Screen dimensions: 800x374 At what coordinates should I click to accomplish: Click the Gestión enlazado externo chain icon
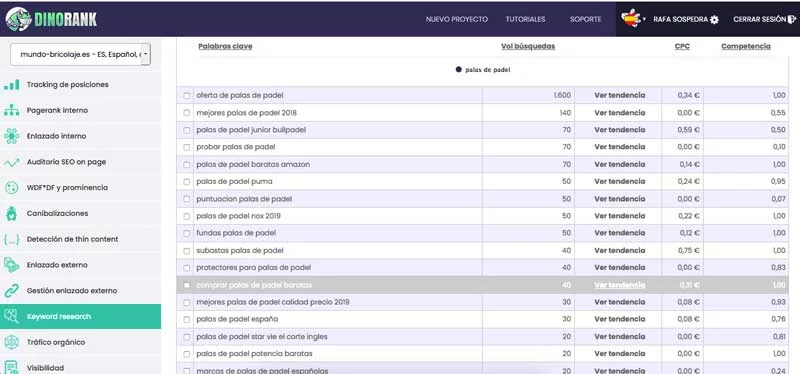pyautogui.click(x=11, y=291)
